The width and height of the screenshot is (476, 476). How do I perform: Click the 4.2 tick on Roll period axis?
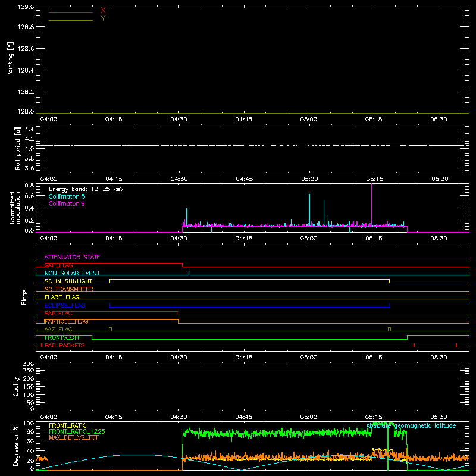tap(29, 139)
